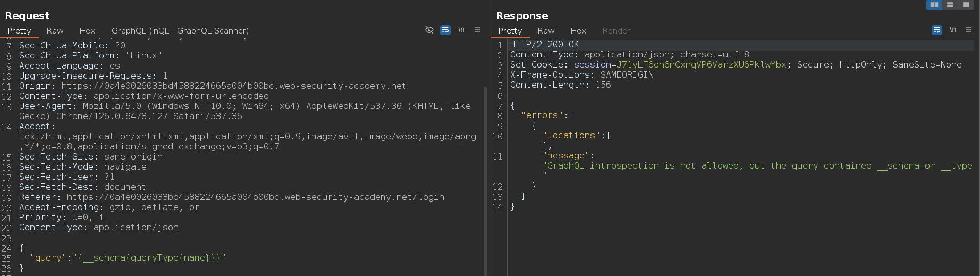Viewport: 980px width, 276px height.
Task: Switch to the Request Pretty tab
Action: (19, 31)
